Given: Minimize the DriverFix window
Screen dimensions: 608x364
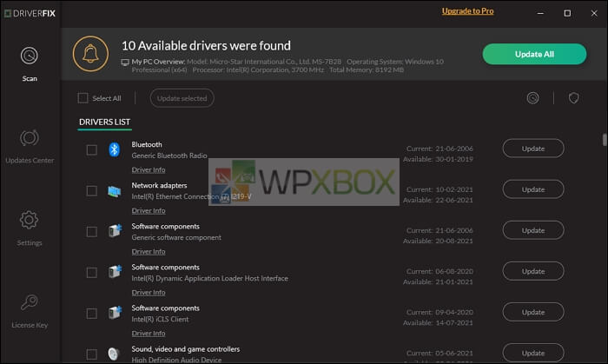Looking at the screenshot, I should tap(540, 13).
